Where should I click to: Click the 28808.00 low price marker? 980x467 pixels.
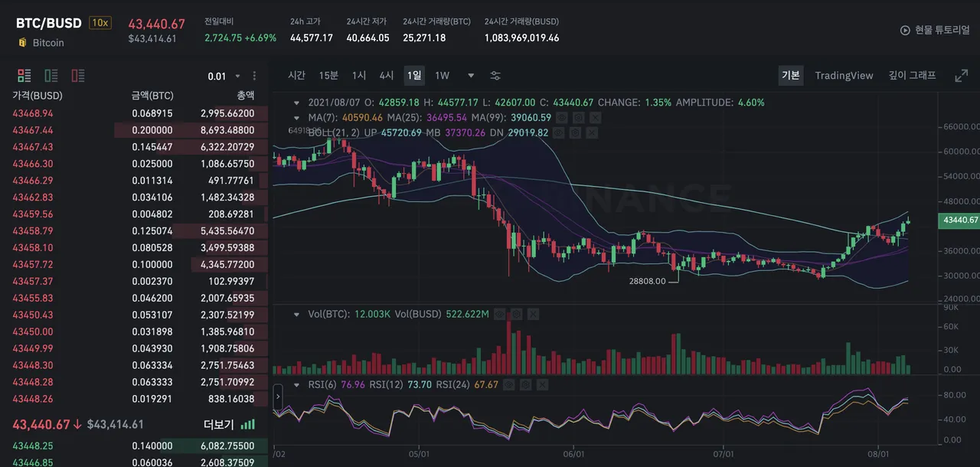coord(646,281)
